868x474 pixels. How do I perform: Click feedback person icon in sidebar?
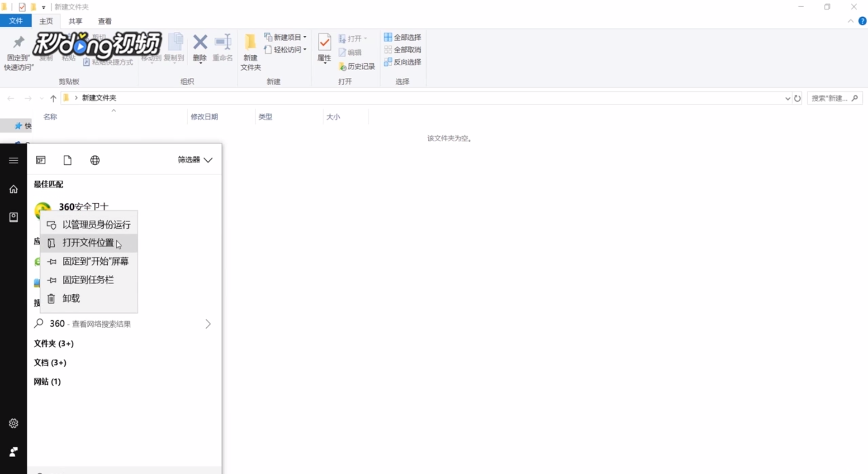click(14, 452)
